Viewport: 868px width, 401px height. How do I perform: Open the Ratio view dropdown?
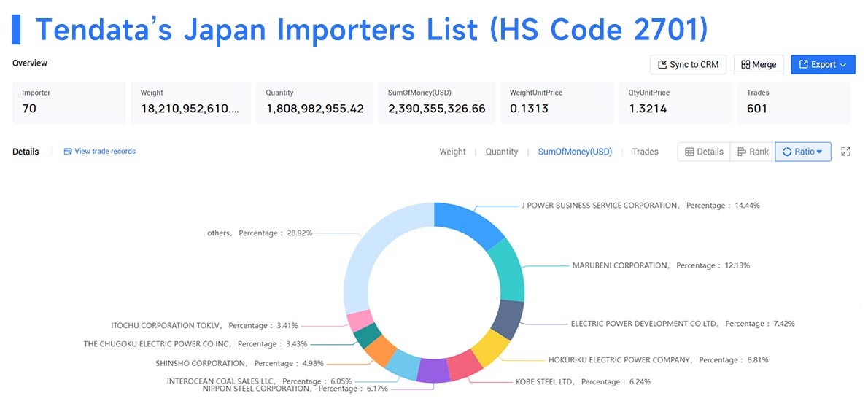802,152
